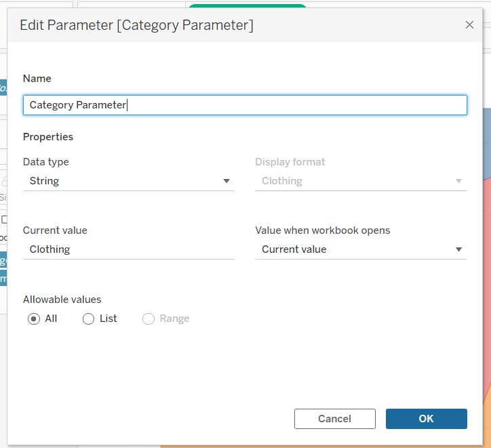Click the Name label
The image size is (491, 448).
[37, 79]
